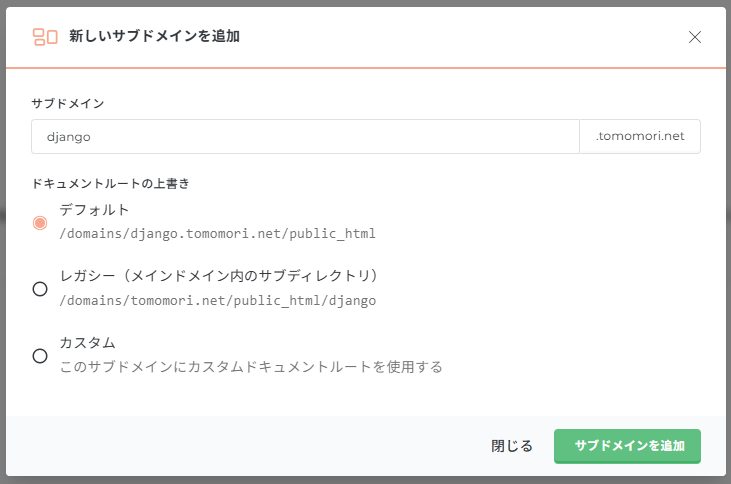This screenshot has width=731, height=484.
Task: Click the subdomain icon in the dialog header
Action: (x=45, y=37)
